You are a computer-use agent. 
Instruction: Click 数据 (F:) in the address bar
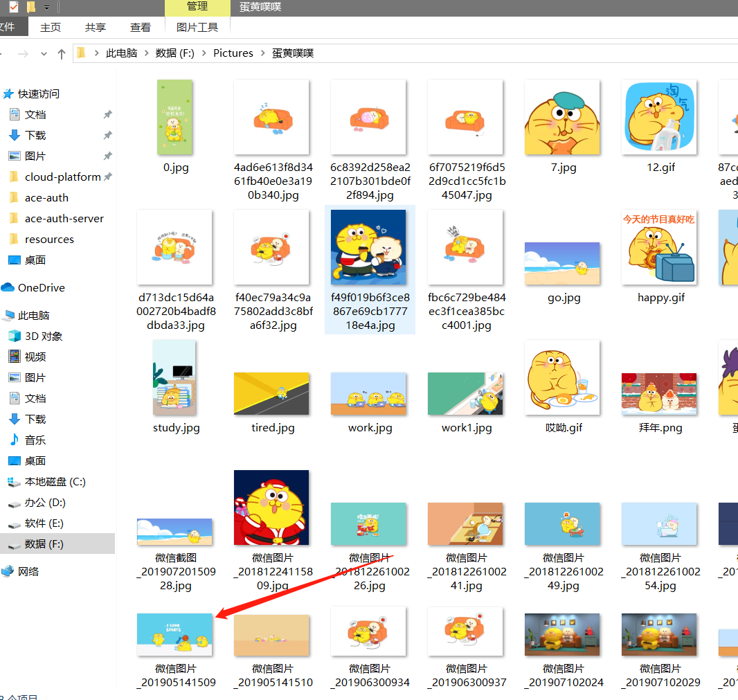[x=174, y=53]
